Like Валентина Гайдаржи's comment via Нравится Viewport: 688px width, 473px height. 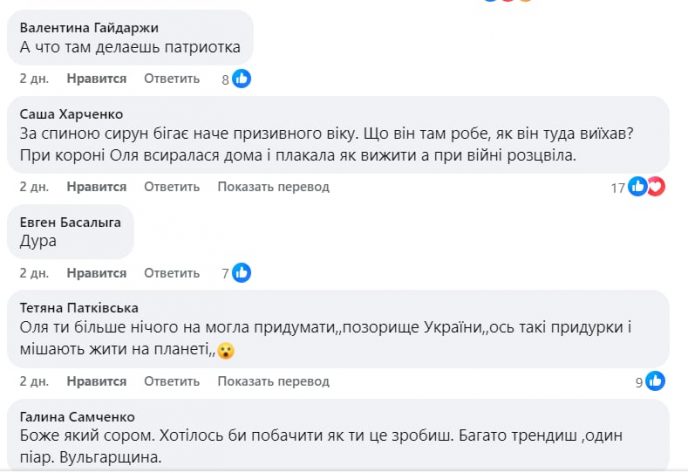click(x=97, y=79)
